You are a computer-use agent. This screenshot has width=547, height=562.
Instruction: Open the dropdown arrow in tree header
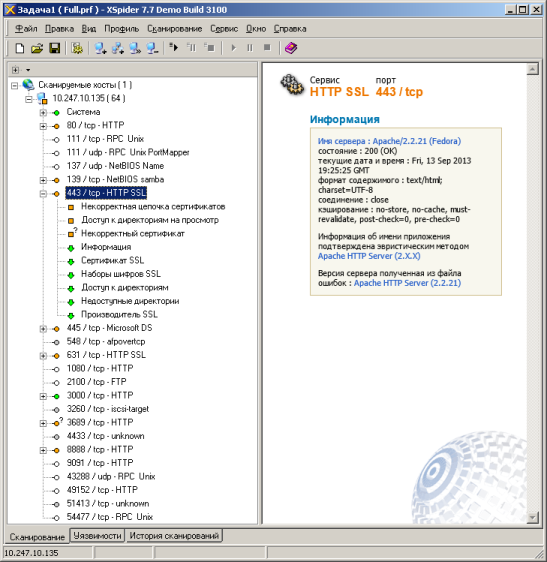pos(28,70)
